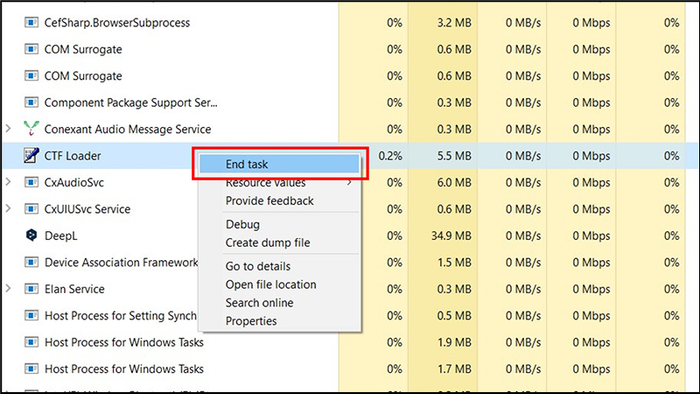Click the Elan Service process icon

click(x=31, y=289)
